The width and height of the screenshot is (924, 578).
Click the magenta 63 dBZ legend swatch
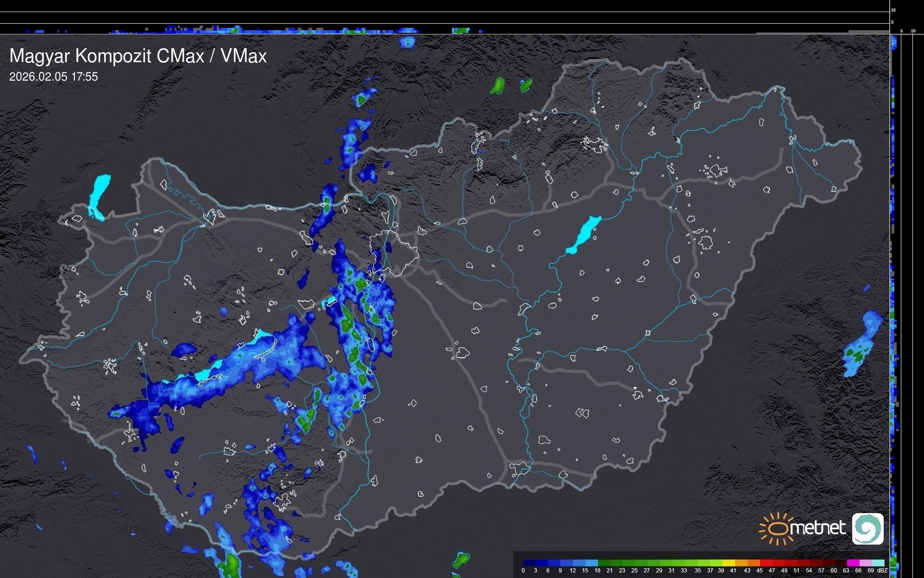tap(853, 563)
